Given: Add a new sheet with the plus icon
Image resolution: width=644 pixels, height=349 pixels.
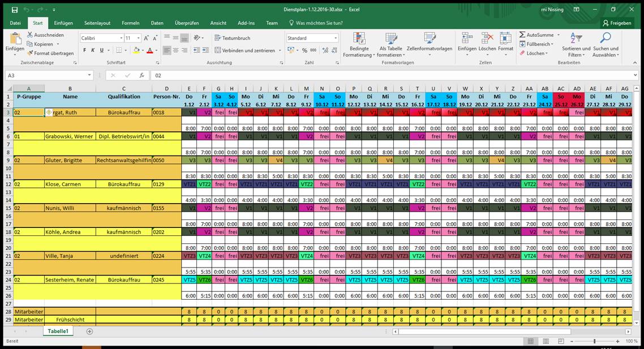Looking at the screenshot, I should click(x=89, y=331).
